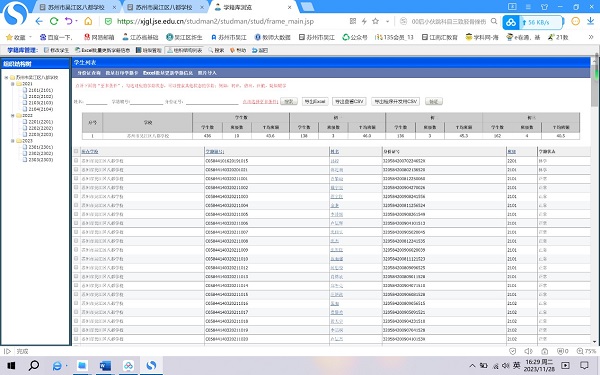Tick checkbox for student ID ending 211003
Viewport: 600px width, 375px height.
coord(76,196)
